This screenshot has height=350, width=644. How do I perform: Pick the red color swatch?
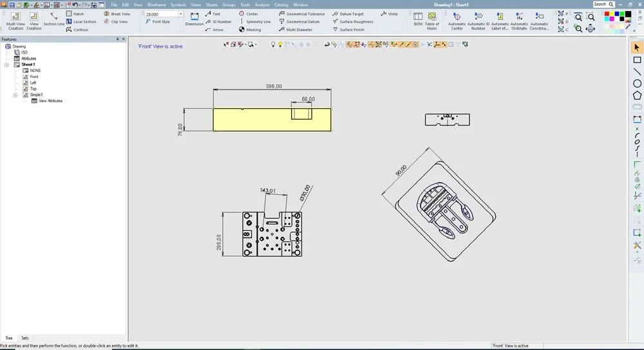click(x=607, y=14)
